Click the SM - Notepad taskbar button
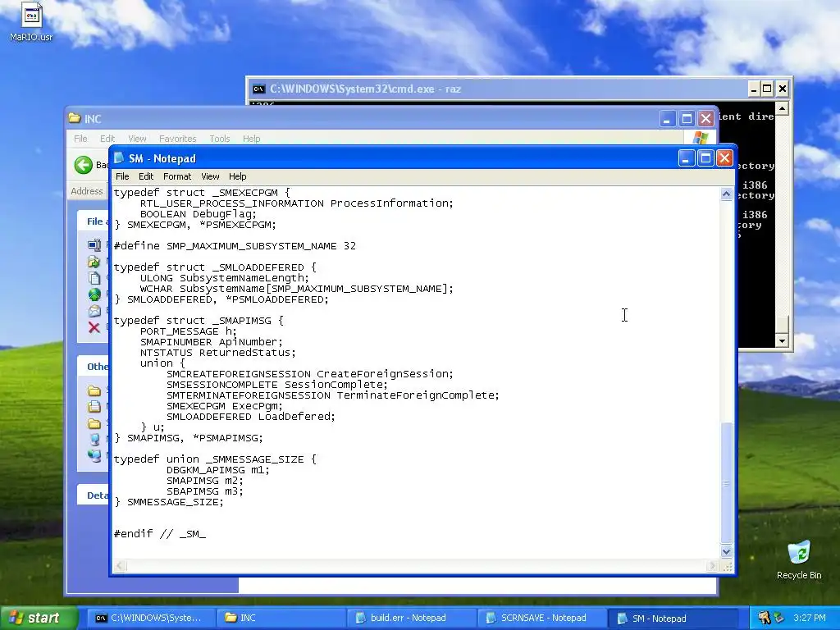The image size is (840, 630). pos(672,618)
